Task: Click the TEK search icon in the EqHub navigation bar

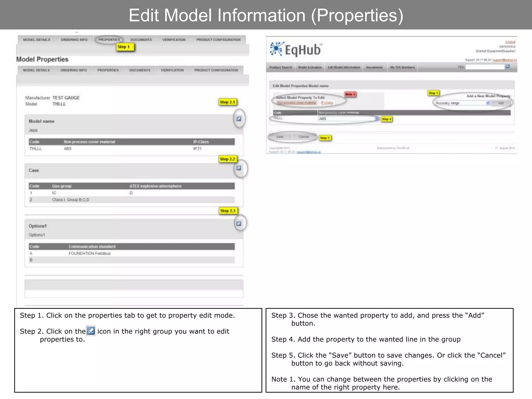Action: point(507,66)
